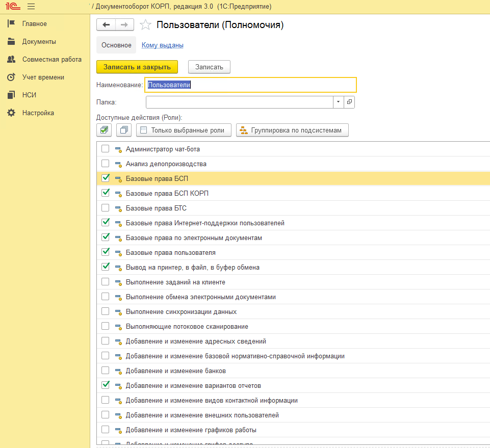Uncheck Базовые права Интернет-поддержки пользователей checkbox
This screenshot has width=490, height=448.
point(106,222)
